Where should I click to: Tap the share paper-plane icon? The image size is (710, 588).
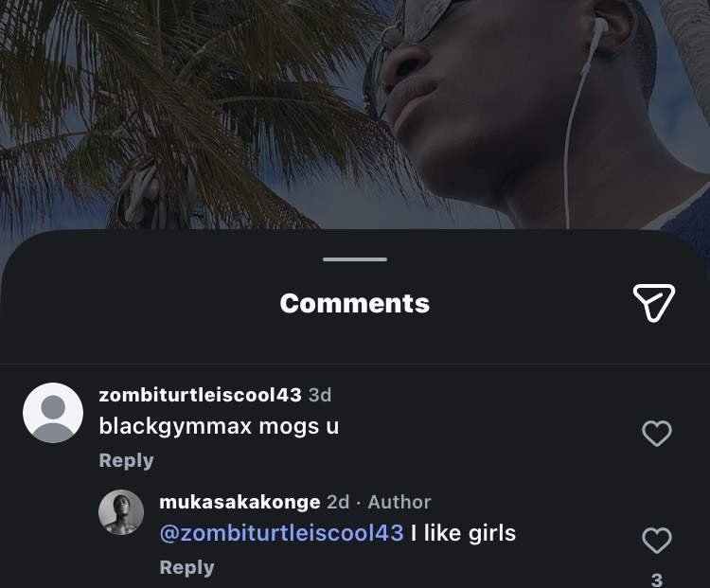(654, 303)
